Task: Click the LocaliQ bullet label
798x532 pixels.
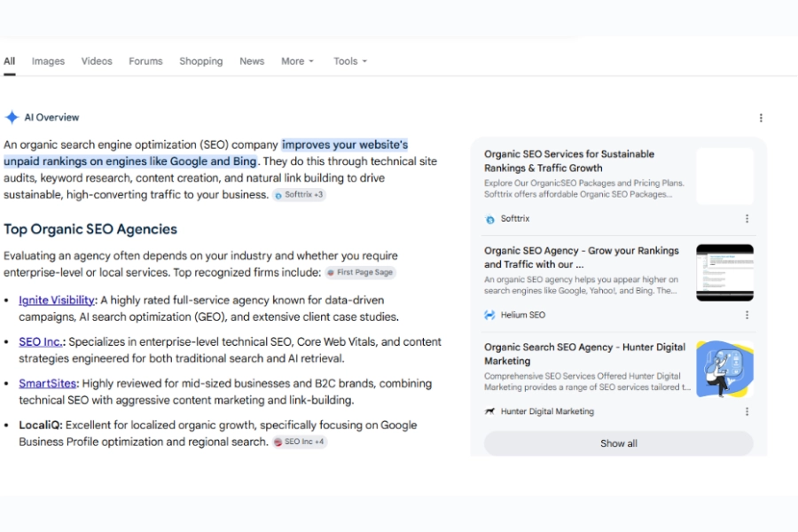Action: click(41, 425)
